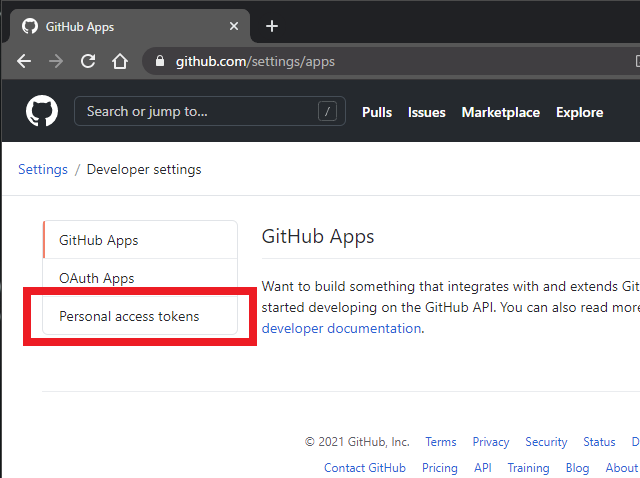Go to the browser home icon
Screen dimensions: 640x478
[120, 62]
